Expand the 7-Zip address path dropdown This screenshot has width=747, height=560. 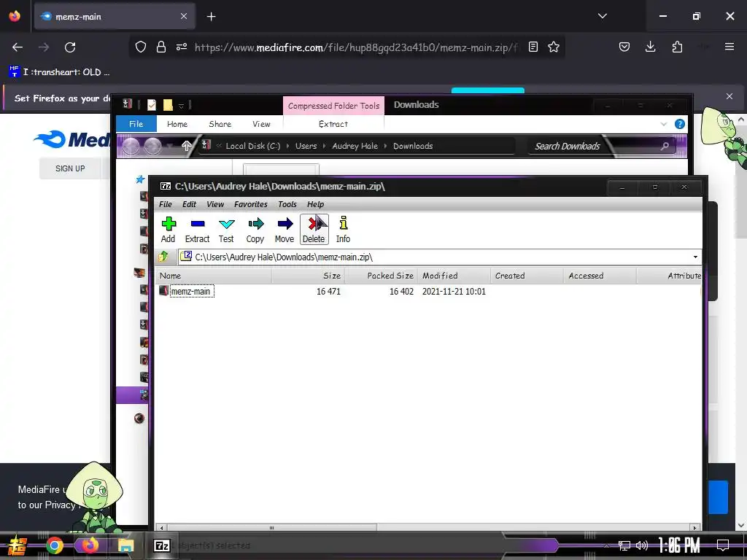[695, 257]
